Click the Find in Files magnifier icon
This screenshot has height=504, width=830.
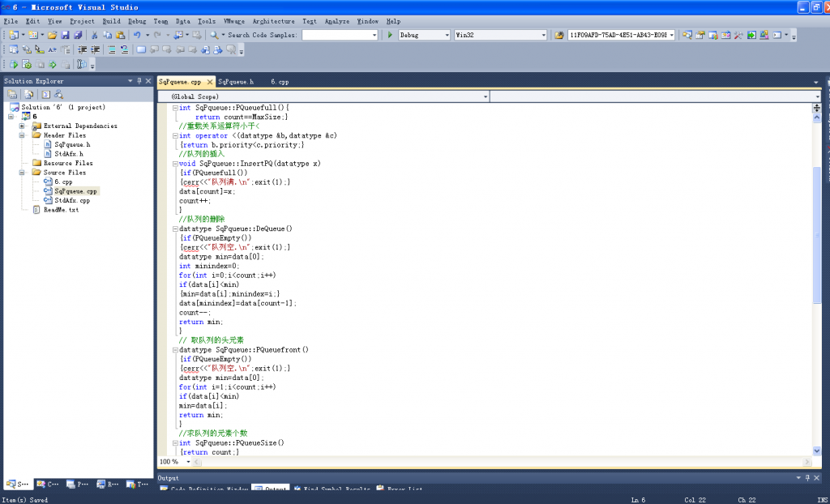tap(214, 35)
